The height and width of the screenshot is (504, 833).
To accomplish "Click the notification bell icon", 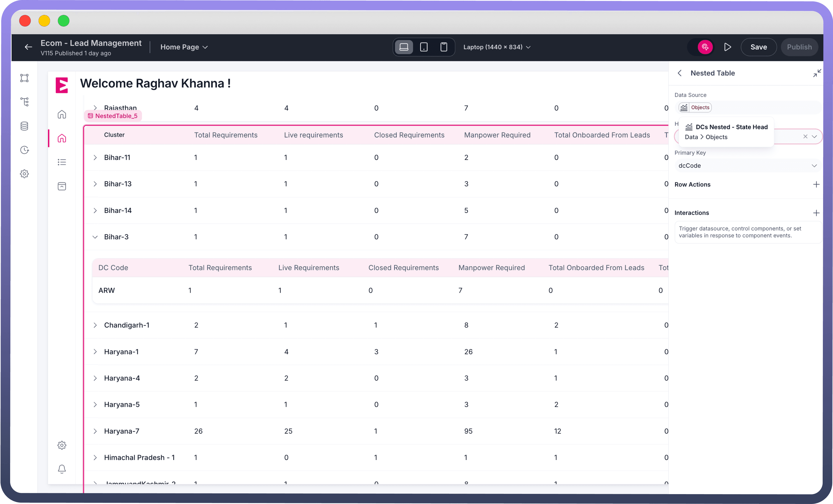I will coord(62,469).
